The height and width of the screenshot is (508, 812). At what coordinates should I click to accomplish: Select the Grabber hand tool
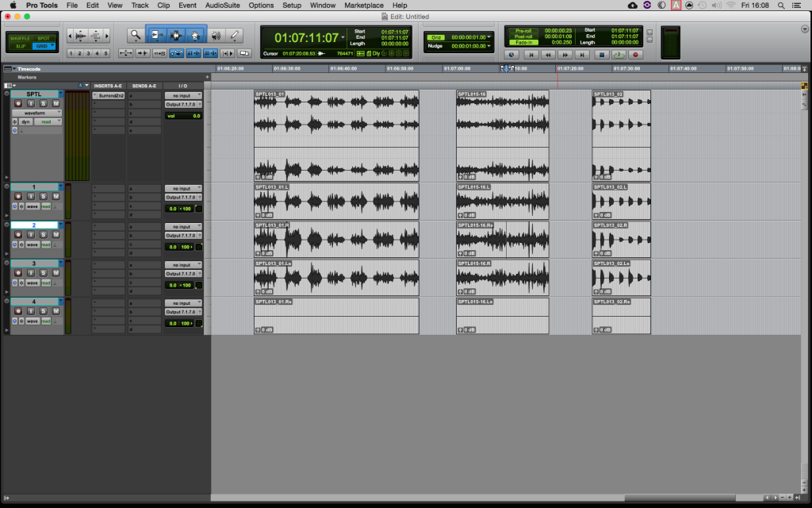(195, 35)
